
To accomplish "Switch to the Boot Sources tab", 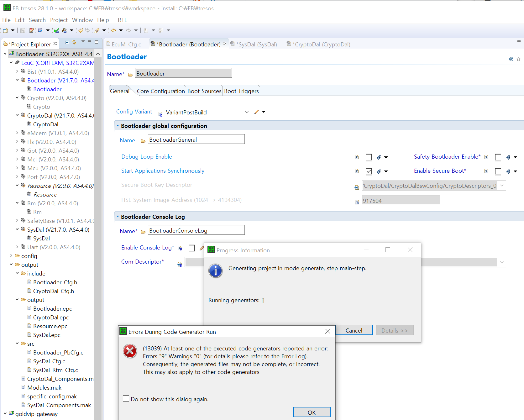I will click(x=204, y=91).
